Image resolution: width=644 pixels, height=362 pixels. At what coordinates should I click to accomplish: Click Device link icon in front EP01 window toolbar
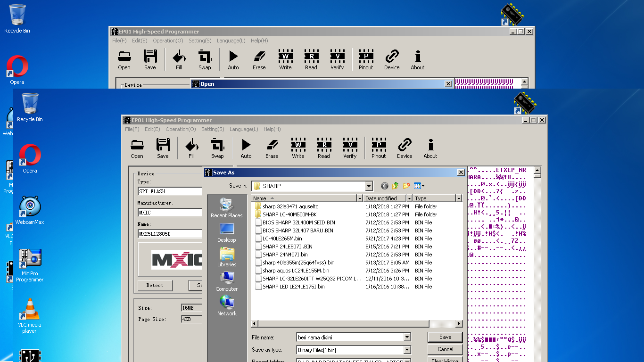(x=405, y=148)
